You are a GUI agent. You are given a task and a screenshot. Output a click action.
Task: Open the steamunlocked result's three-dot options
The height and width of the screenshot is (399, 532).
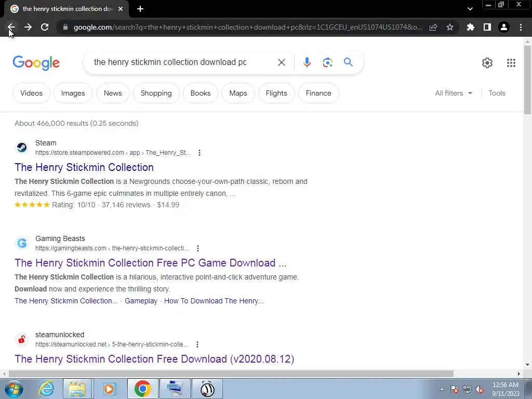197,344
